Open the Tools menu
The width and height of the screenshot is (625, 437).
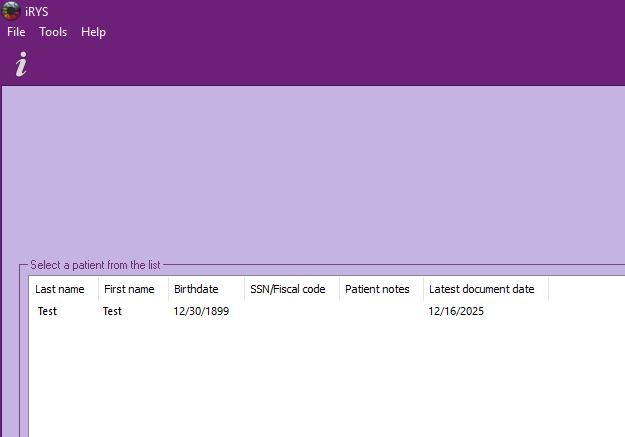pos(53,32)
